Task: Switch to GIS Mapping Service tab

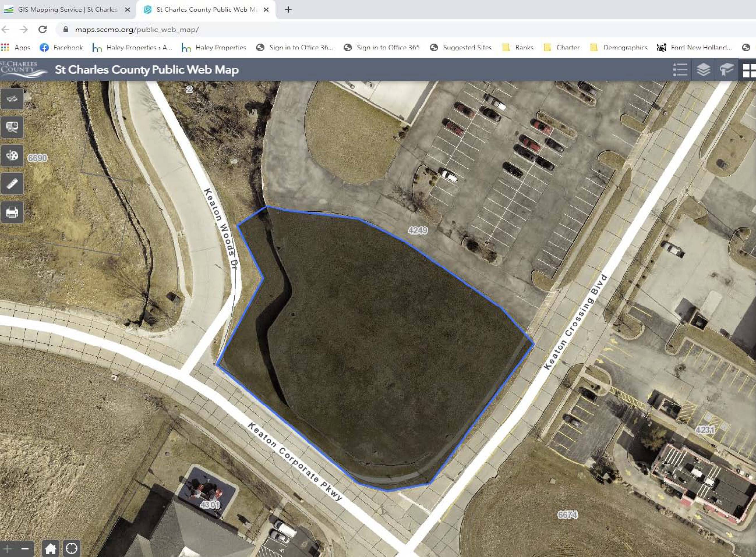Action: point(67,9)
